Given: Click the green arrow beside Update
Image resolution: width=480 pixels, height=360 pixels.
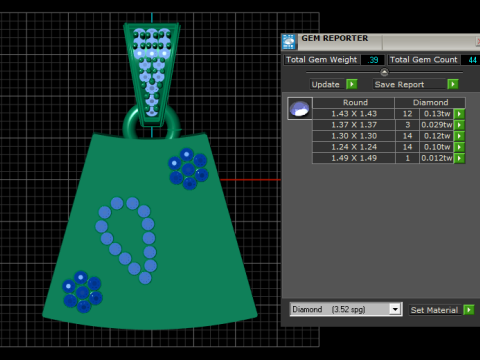Looking at the screenshot, I should point(352,84).
